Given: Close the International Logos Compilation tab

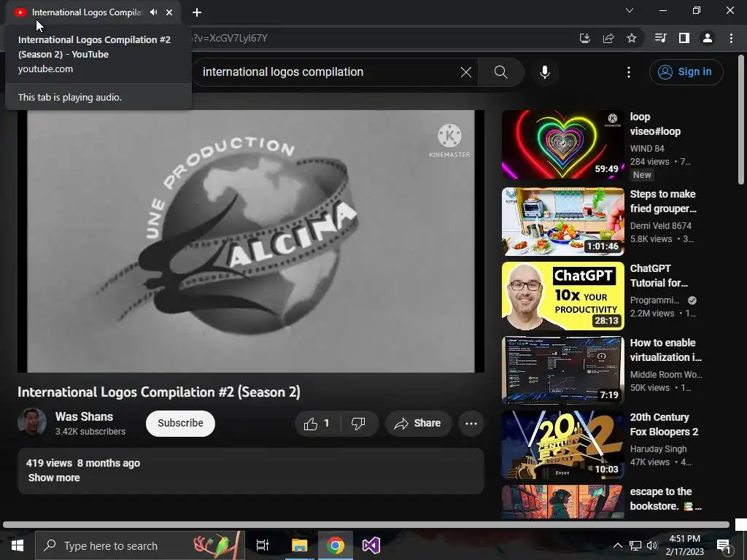Looking at the screenshot, I should point(169,12).
